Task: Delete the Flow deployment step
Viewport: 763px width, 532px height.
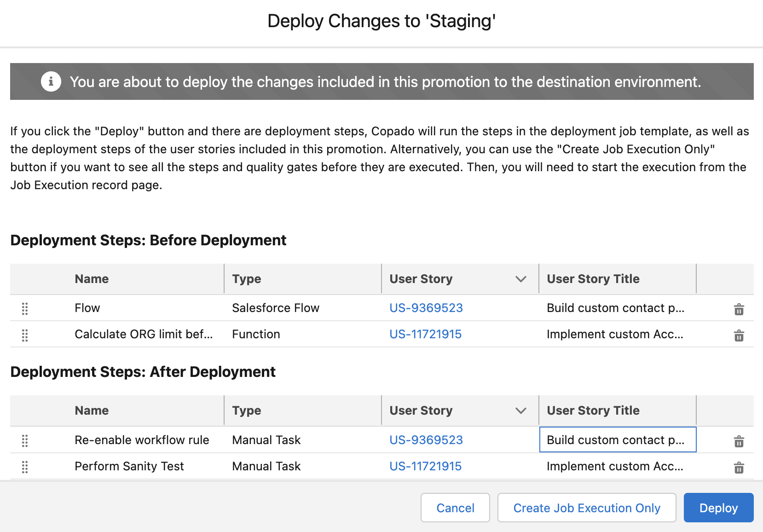Action: [739, 309]
